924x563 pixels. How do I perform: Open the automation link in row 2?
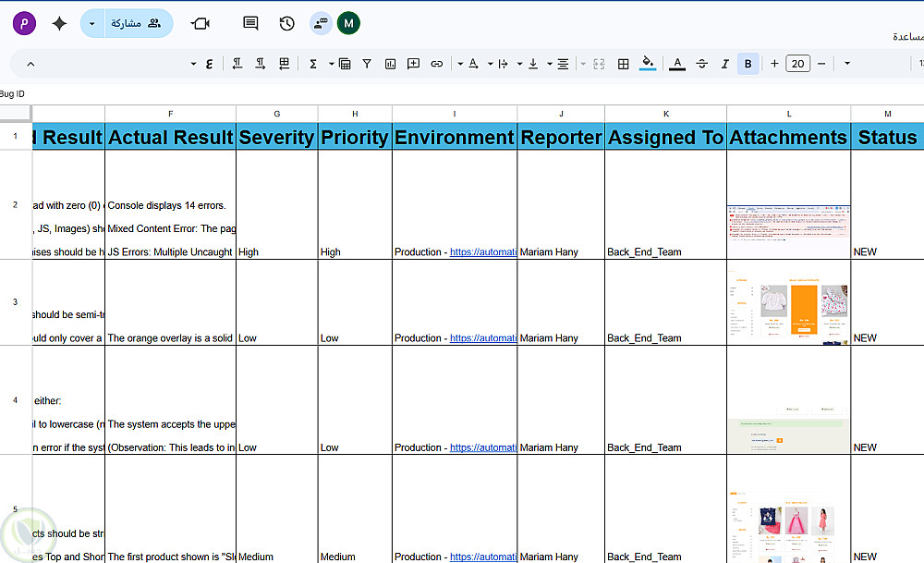point(483,251)
